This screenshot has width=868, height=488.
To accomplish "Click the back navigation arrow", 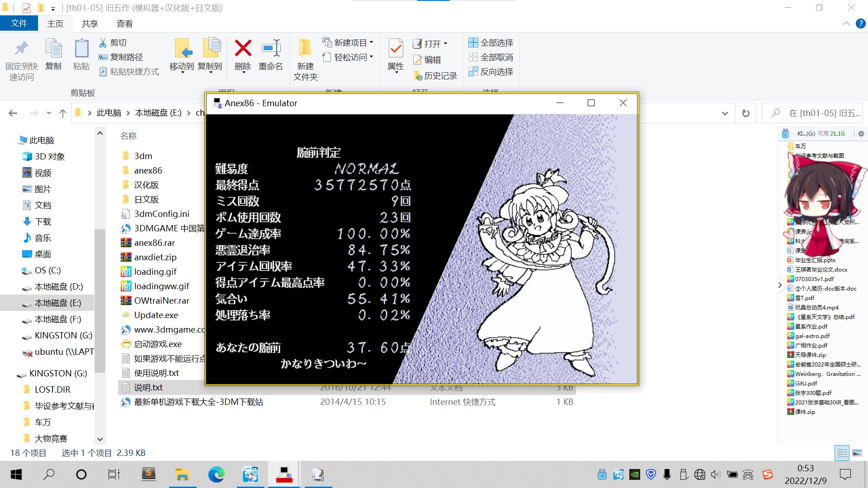I will [12, 113].
